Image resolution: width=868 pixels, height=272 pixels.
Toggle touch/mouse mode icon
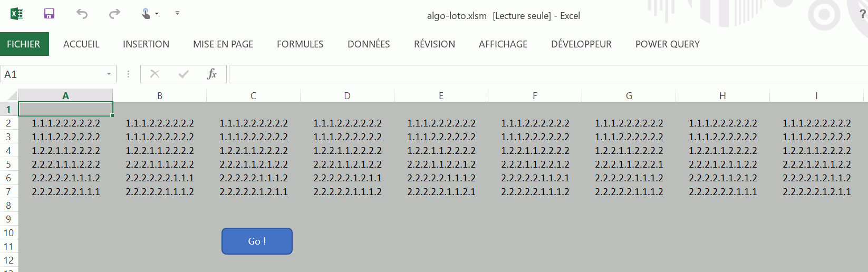point(146,14)
